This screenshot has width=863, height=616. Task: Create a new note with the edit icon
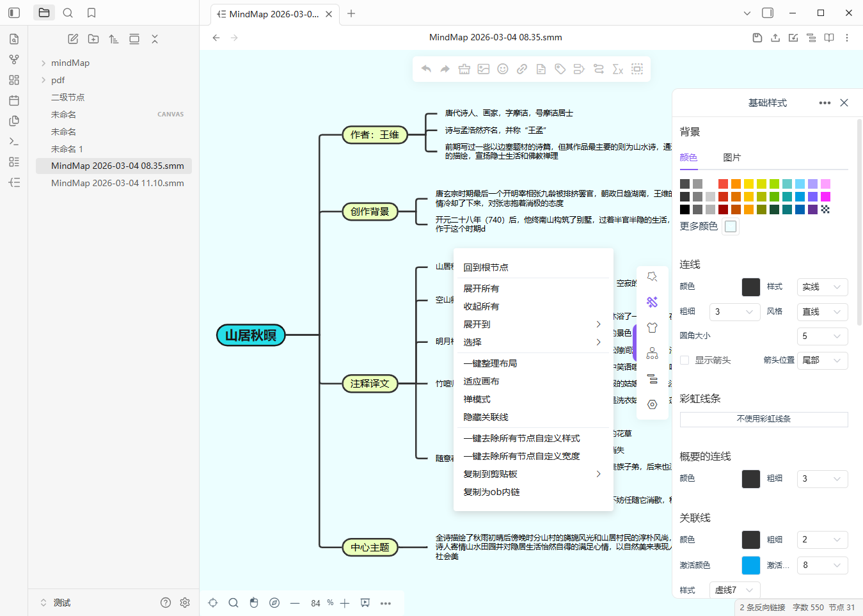pos(73,39)
